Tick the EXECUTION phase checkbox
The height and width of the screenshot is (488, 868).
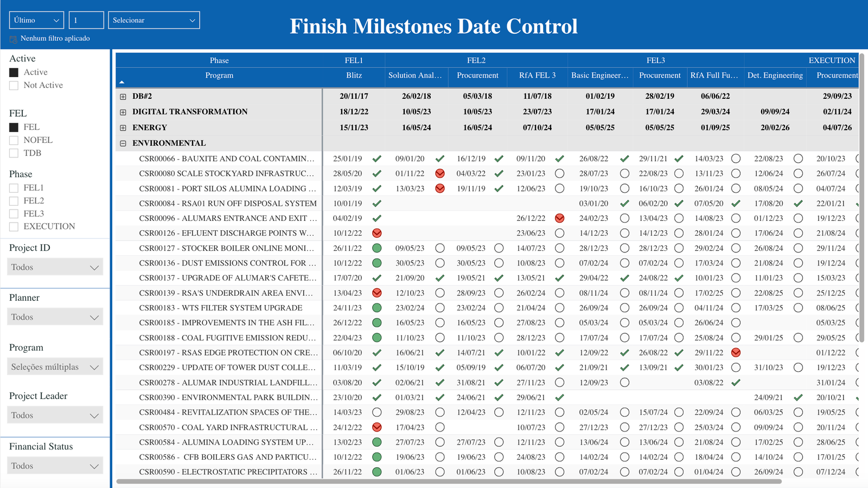click(14, 226)
